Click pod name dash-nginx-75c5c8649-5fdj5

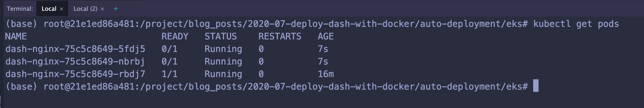pyautogui.click(x=75, y=49)
